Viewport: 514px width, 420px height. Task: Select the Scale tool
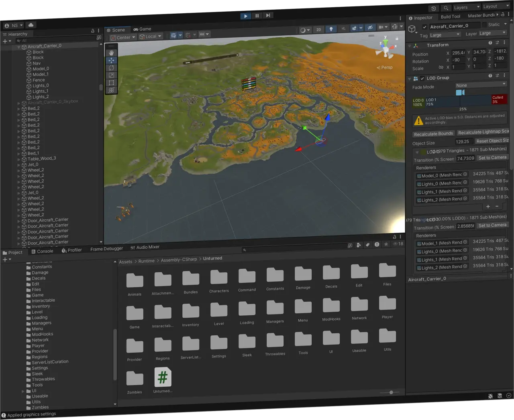click(x=111, y=75)
